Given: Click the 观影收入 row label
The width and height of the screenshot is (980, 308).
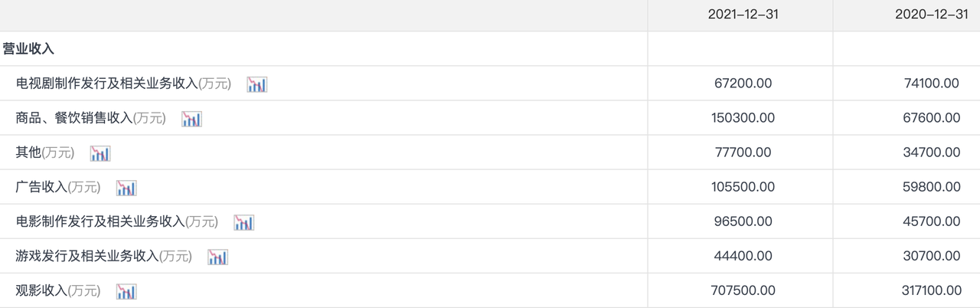Looking at the screenshot, I should point(42,290).
